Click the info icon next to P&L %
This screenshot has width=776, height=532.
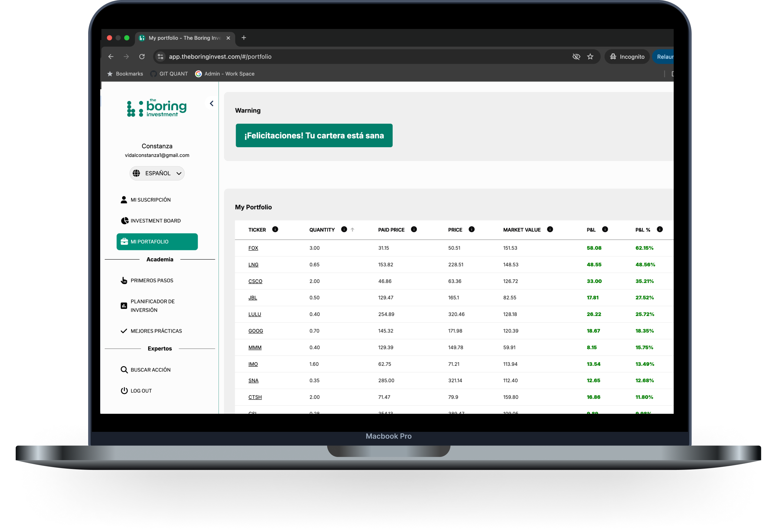[660, 230]
